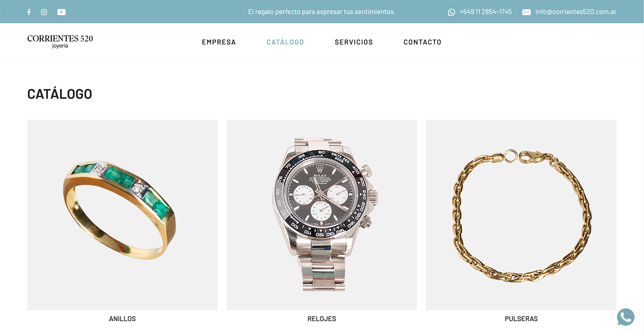This screenshot has width=644, height=335.
Task: Select the Catálogo menu item
Action: click(x=285, y=42)
